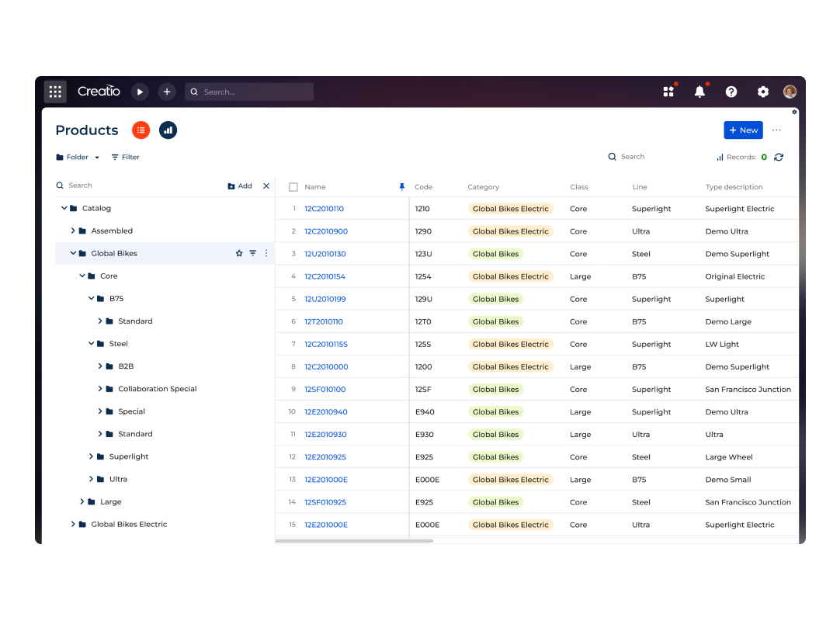Open the Filter menu

[x=125, y=157]
